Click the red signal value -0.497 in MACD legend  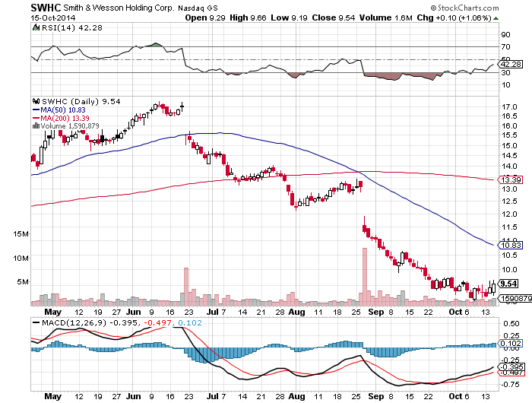pos(157,322)
